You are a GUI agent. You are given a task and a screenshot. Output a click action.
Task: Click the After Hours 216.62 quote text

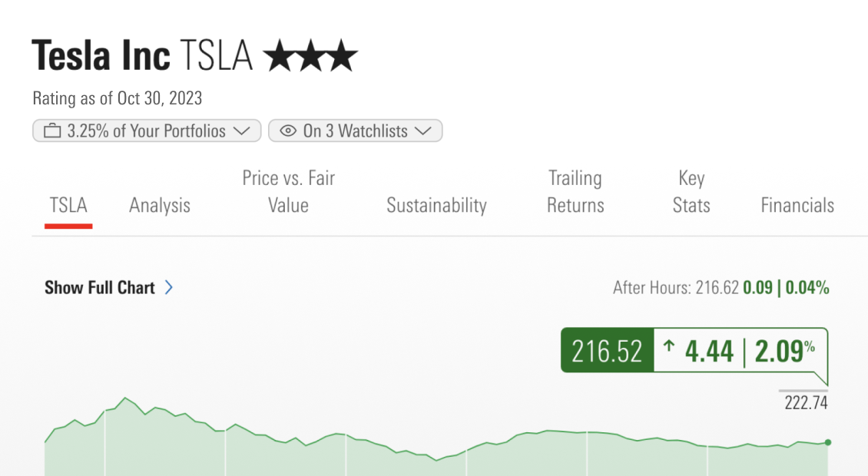coord(676,289)
